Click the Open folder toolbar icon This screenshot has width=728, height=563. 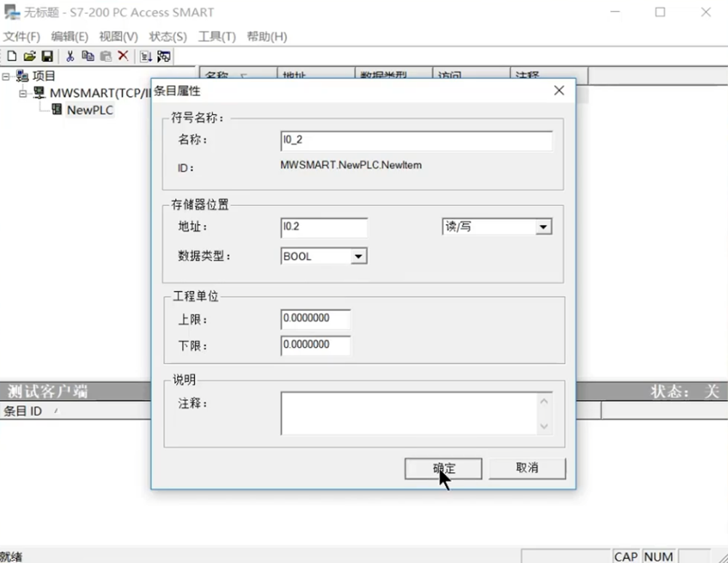29,56
